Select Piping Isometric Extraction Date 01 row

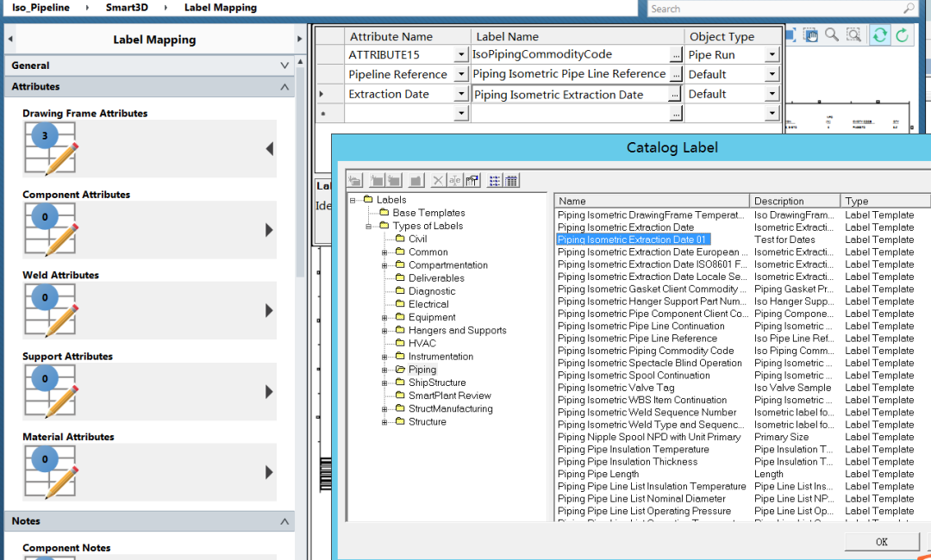coord(633,239)
